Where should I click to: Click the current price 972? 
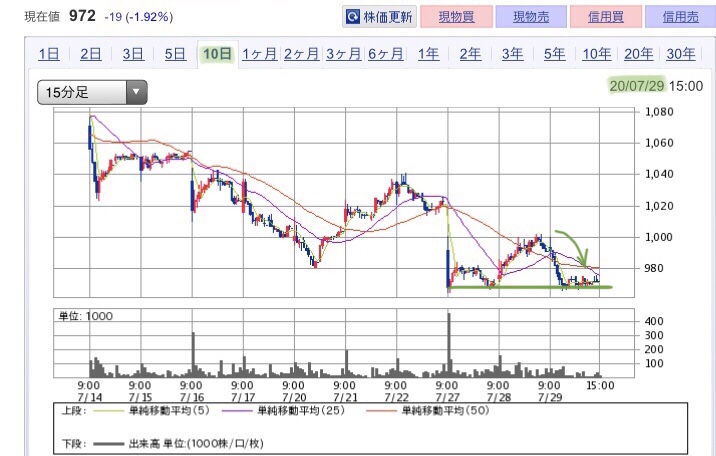[x=82, y=16]
